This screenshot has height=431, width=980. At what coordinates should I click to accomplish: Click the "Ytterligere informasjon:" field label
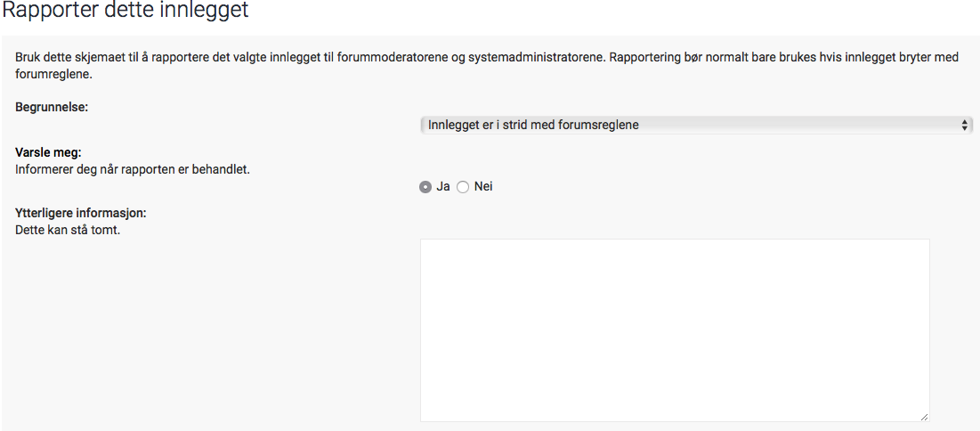pyautogui.click(x=81, y=213)
